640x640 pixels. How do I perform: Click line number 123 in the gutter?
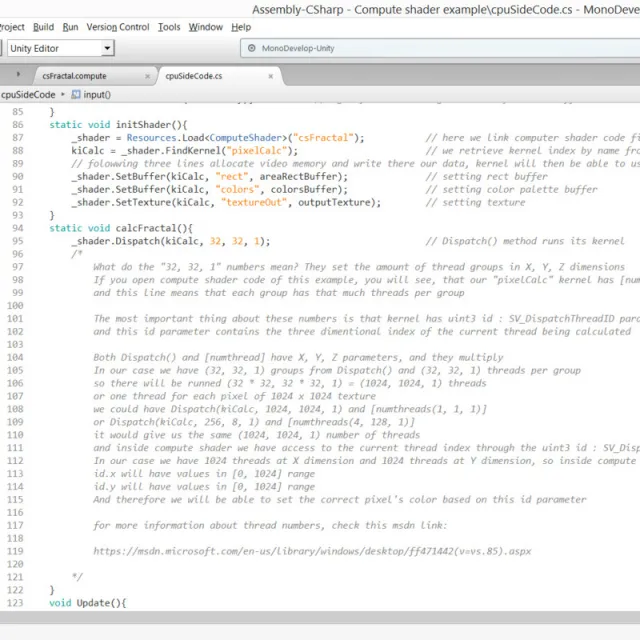(15, 603)
